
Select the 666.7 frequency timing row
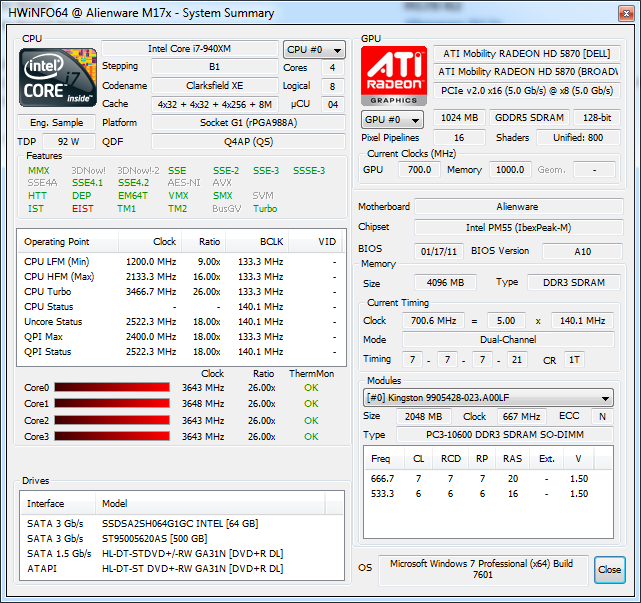pyautogui.click(x=488, y=479)
